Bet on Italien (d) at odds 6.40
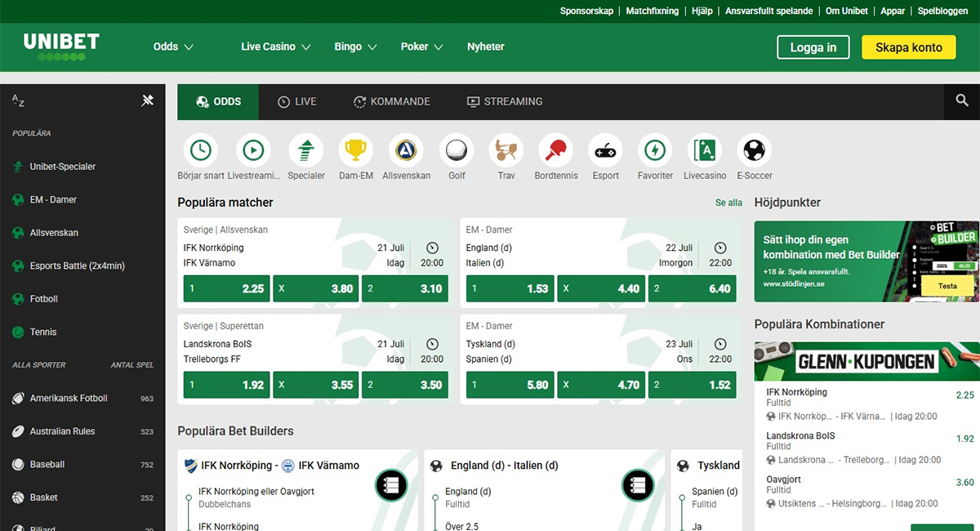980x531 pixels. [x=692, y=288]
